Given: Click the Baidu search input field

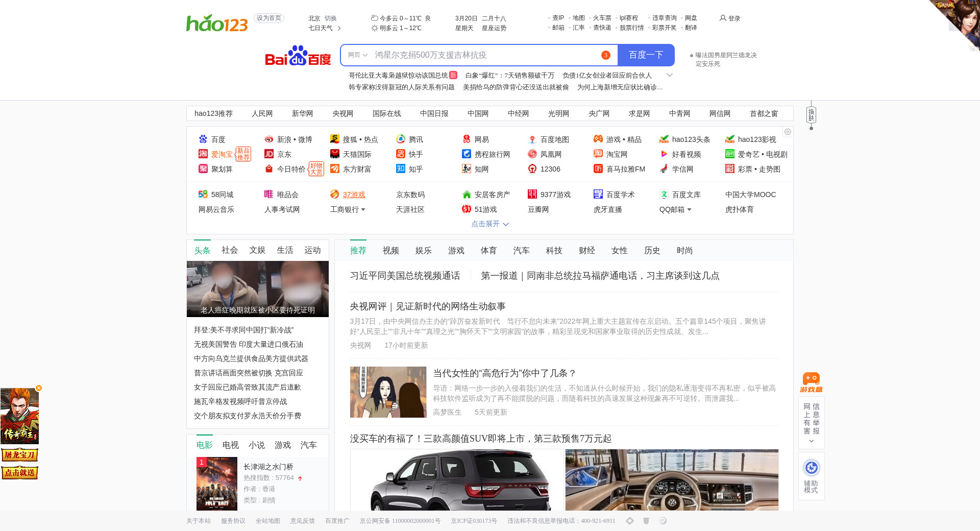Looking at the screenshot, I should [x=485, y=55].
